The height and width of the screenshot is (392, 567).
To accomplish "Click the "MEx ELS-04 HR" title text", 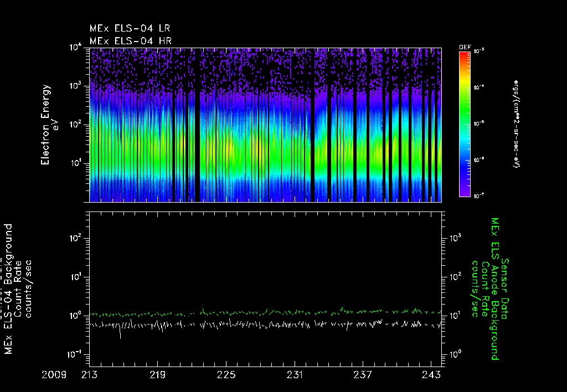I will (131, 41).
